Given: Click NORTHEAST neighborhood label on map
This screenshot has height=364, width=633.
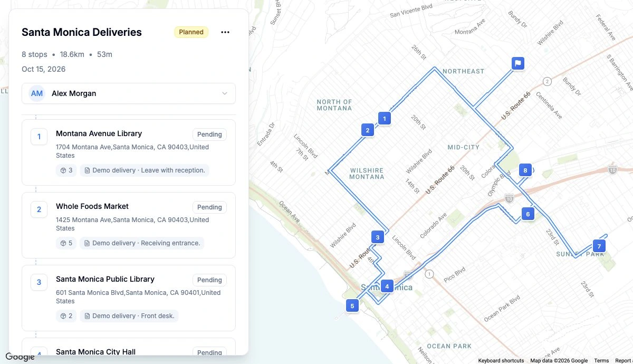Looking at the screenshot, I should tap(464, 71).
